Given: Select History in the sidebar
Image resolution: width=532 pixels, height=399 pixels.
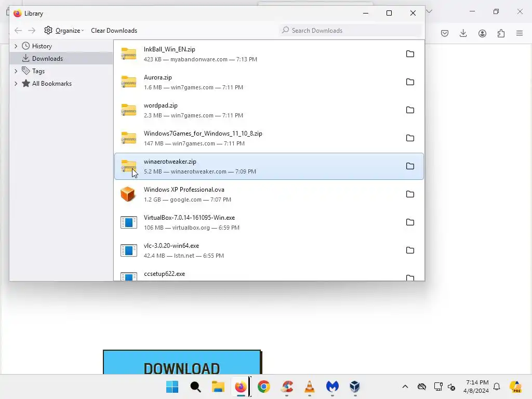Looking at the screenshot, I should pyautogui.click(x=42, y=46).
